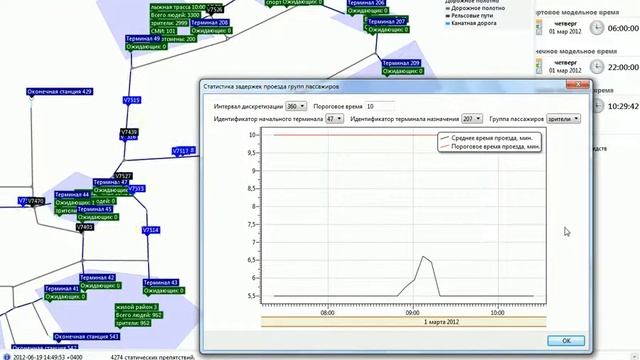Click the OK button in statistics dialog
The width and height of the screenshot is (640, 360).
pos(566,341)
